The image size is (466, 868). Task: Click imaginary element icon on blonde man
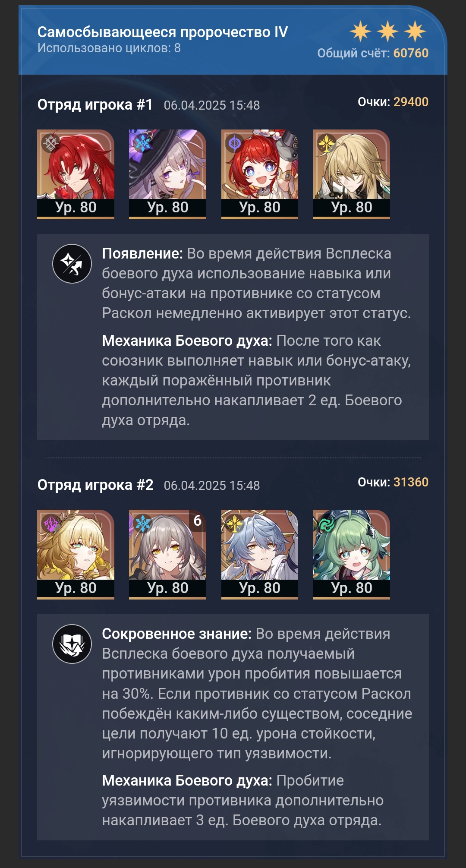click(326, 143)
